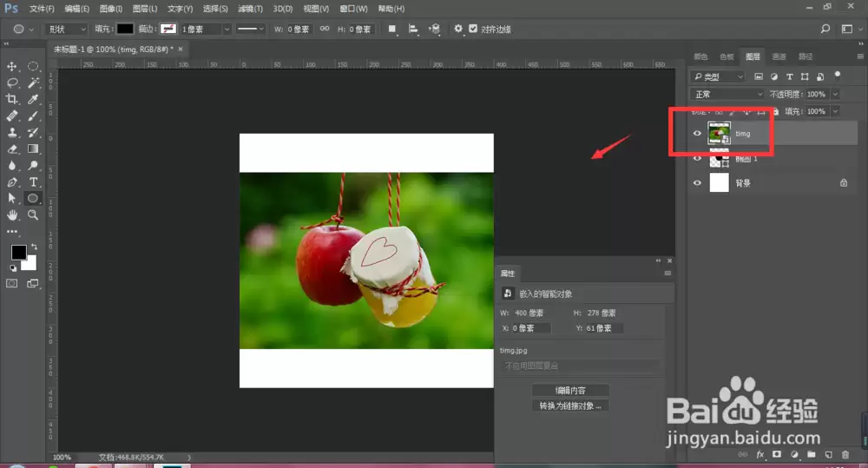Image resolution: width=868 pixels, height=468 pixels.
Task: Select the Ellipse shape tool in toolbox
Action: (x=33, y=198)
